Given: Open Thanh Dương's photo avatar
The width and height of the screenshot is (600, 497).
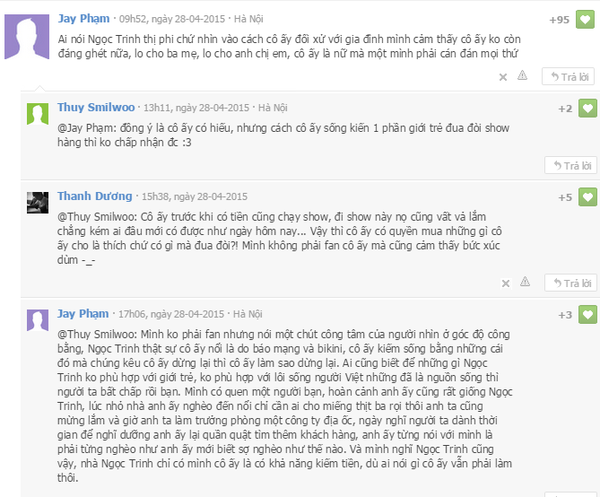Looking at the screenshot, I should (x=38, y=202).
